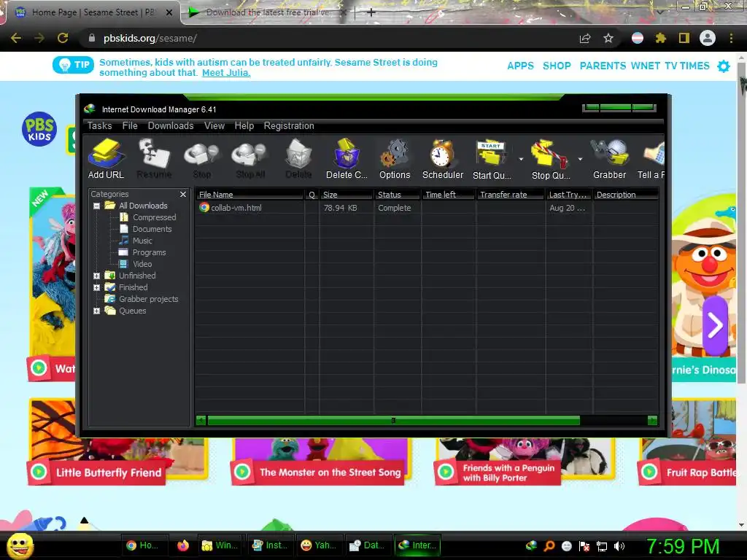Close the Categories panel
The image size is (747, 560).
click(183, 194)
